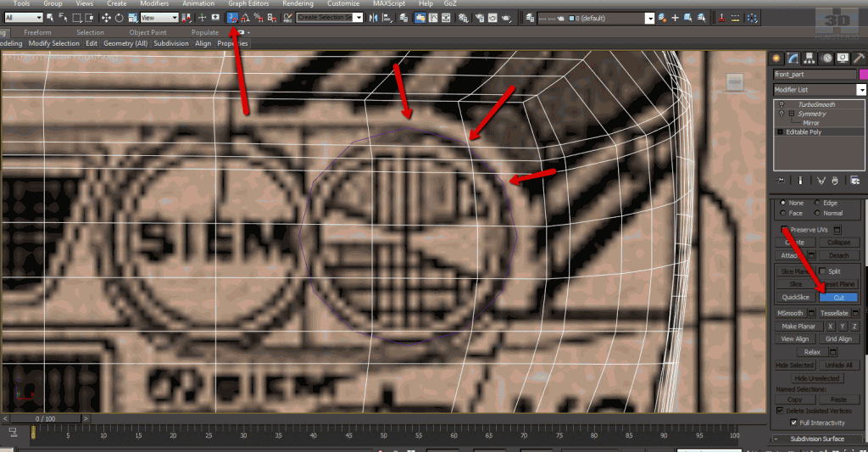Open the Modifier List dropdown
The image size is (868, 452).
click(820, 90)
